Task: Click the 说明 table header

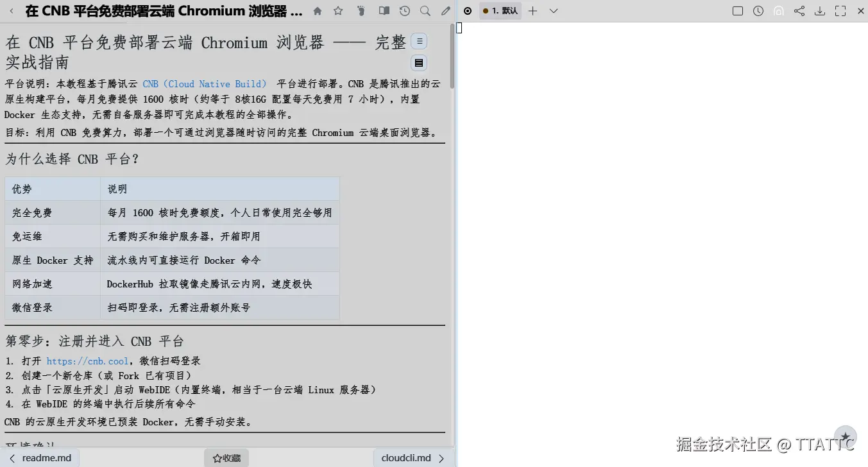Action: coord(219,189)
